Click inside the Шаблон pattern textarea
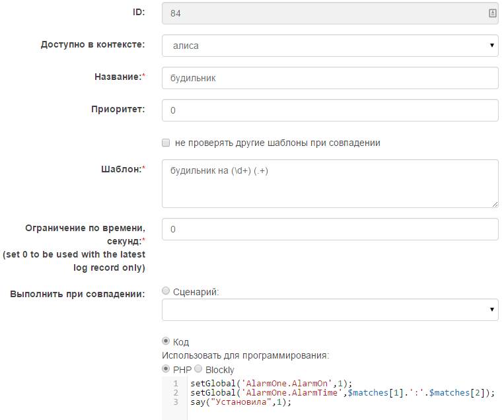Viewport: 504px width, 420px height. coord(330,184)
